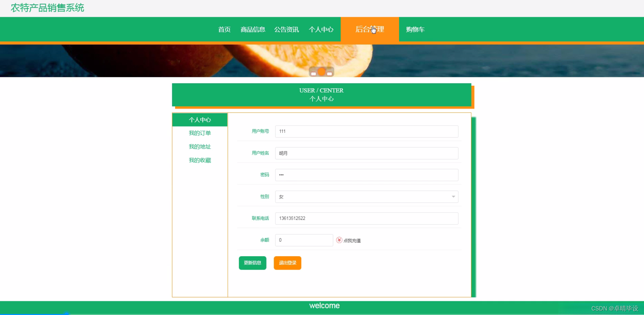Select 我的订单 in the sidebar

pos(200,133)
